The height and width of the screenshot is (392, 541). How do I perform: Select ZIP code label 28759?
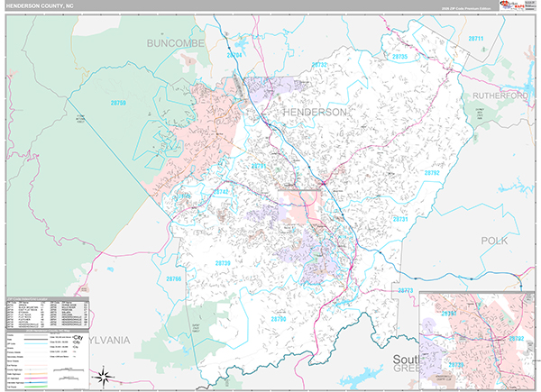[x=118, y=103]
